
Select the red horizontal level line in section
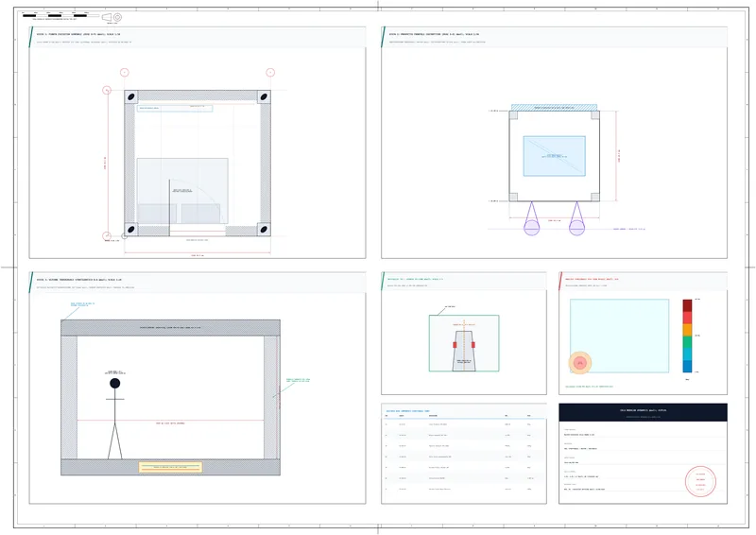pyautogui.click(x=171, y=421)
